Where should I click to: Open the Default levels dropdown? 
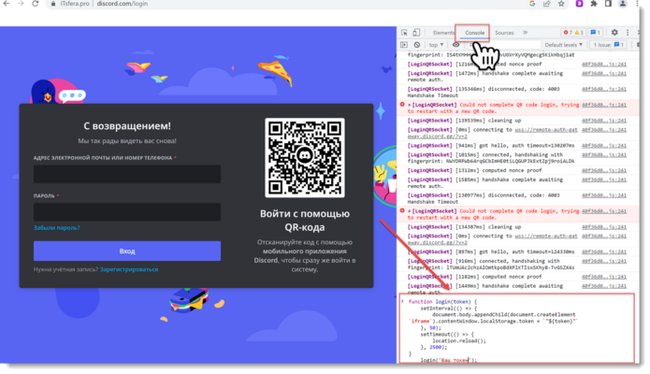563,45
